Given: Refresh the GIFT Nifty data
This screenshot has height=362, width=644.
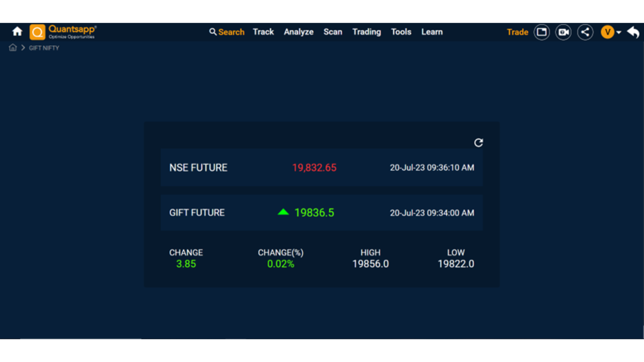Looking at the screenshot, I should click(479, 143).
